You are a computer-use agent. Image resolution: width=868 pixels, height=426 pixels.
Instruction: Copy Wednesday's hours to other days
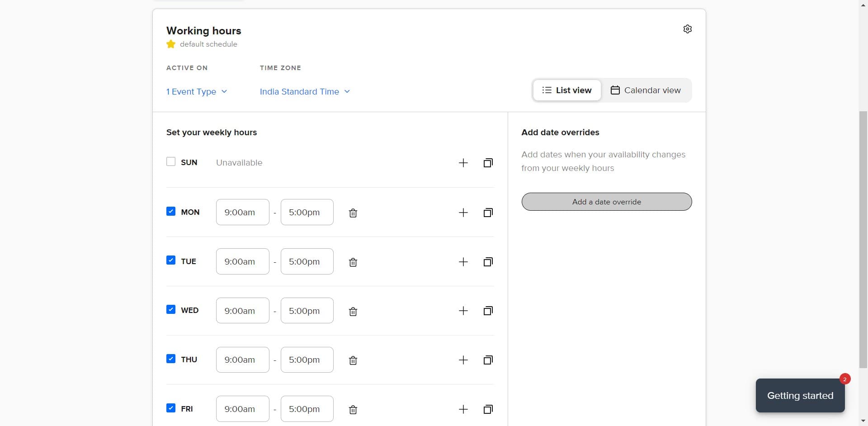(x=488, y=311)
